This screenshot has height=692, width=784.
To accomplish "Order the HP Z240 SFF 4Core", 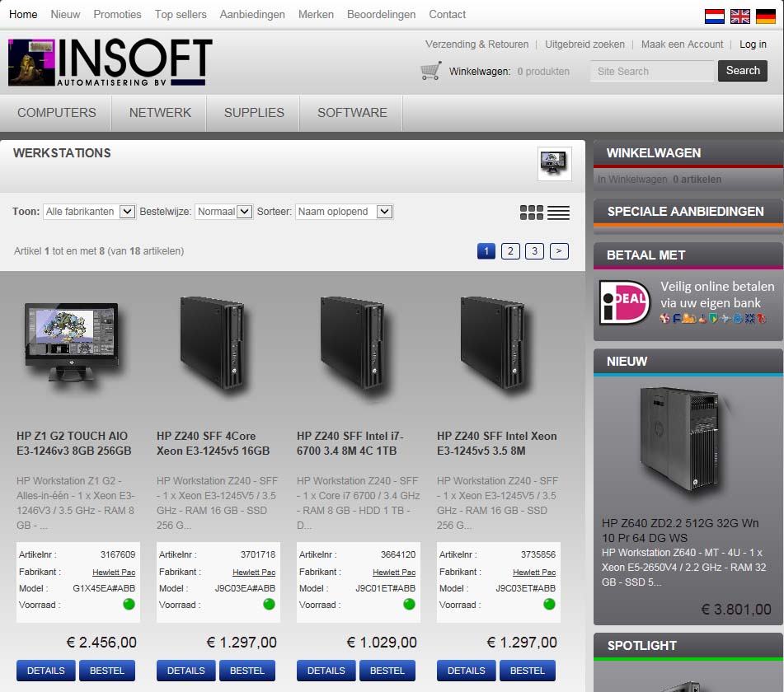I will (x=247, y=671).
